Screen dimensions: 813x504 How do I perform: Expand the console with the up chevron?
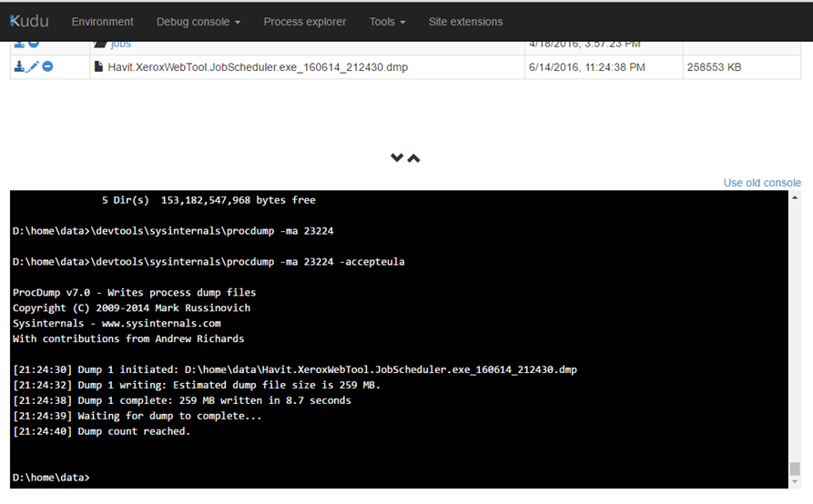click(x=413, y=158)
